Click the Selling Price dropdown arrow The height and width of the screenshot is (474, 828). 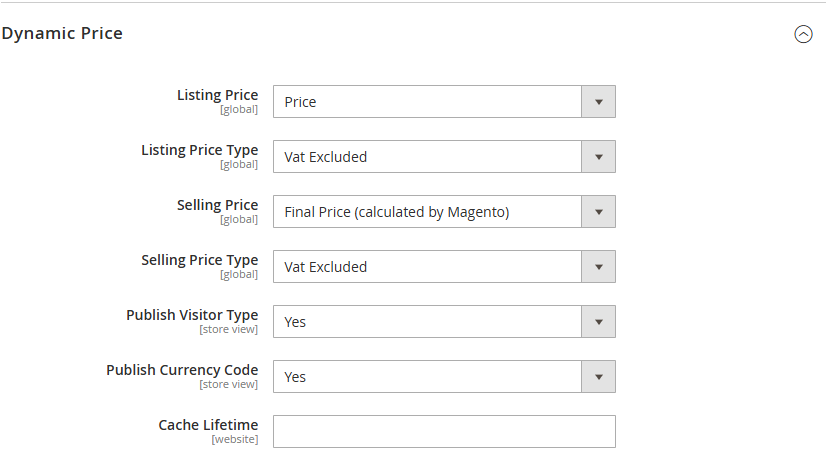pos(598,212)
